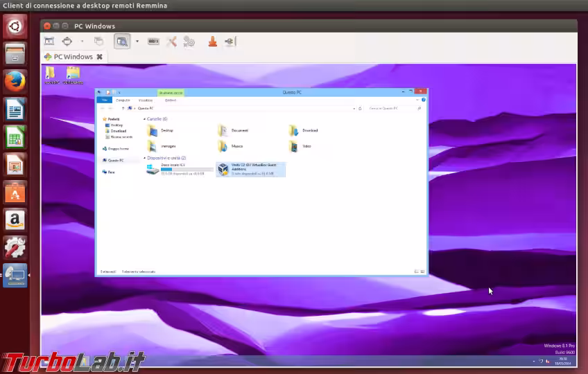588x374 pixels.
Task: Select Disco locale (C:) drive
Action: (180, 170)
